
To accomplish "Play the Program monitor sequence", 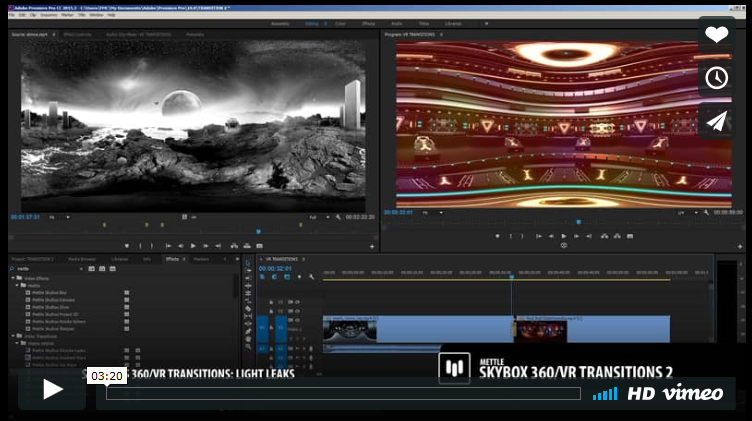I will coord(564,236).
